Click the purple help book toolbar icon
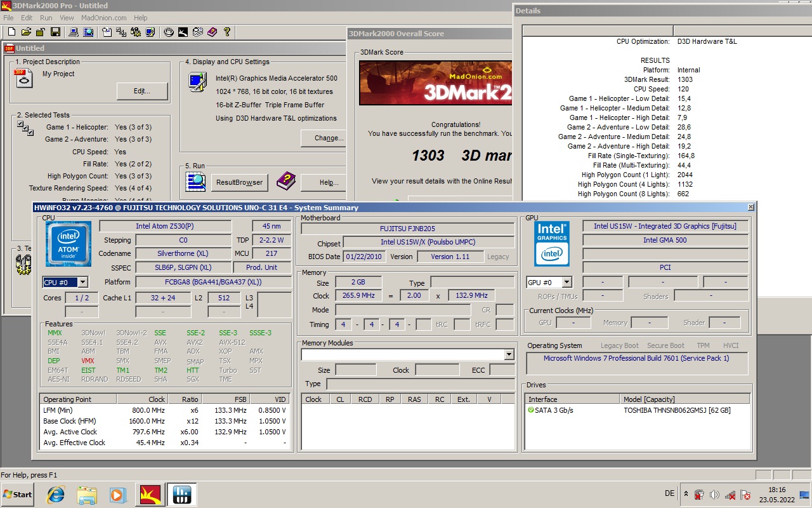Screen dimensions: 812x508 [212, 32]
